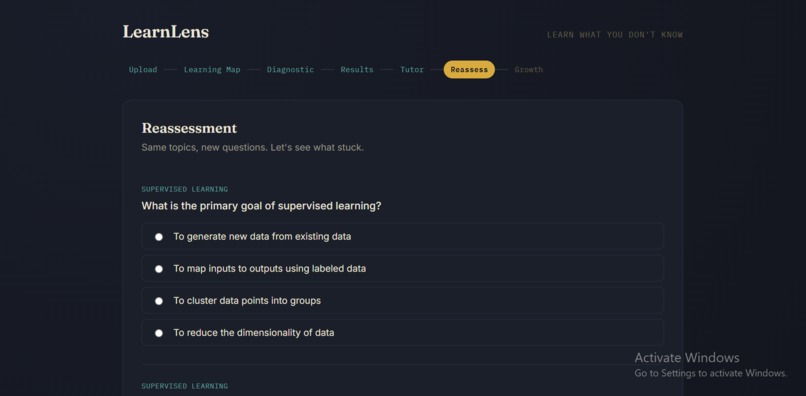Open the Results step
The height and width of the screenshot is (396, 806).
point(357,69)
